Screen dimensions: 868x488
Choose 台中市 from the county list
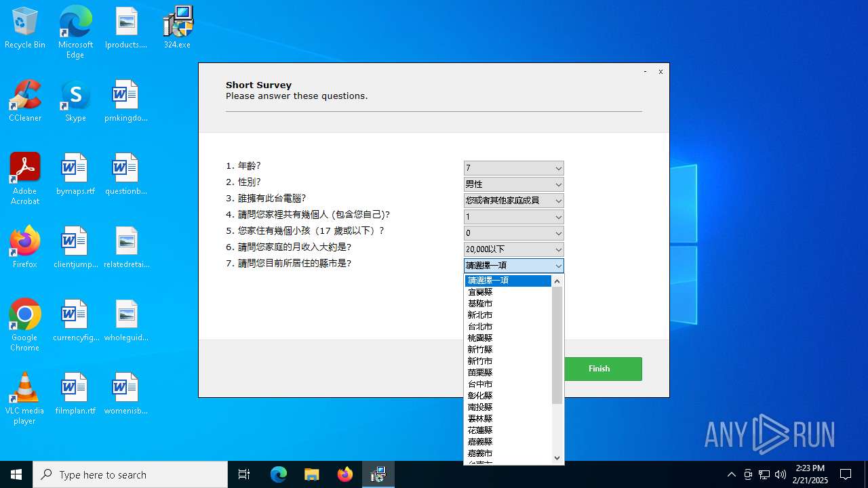(508, 384)
